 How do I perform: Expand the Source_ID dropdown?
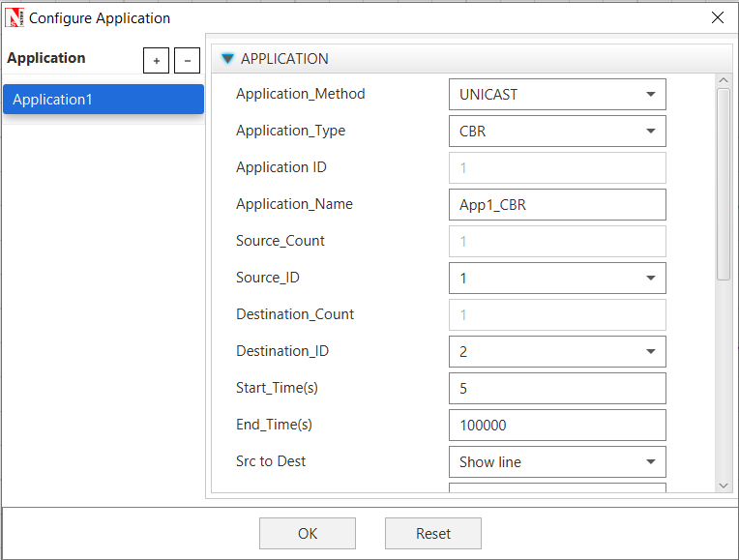click(x=557, y=279)
